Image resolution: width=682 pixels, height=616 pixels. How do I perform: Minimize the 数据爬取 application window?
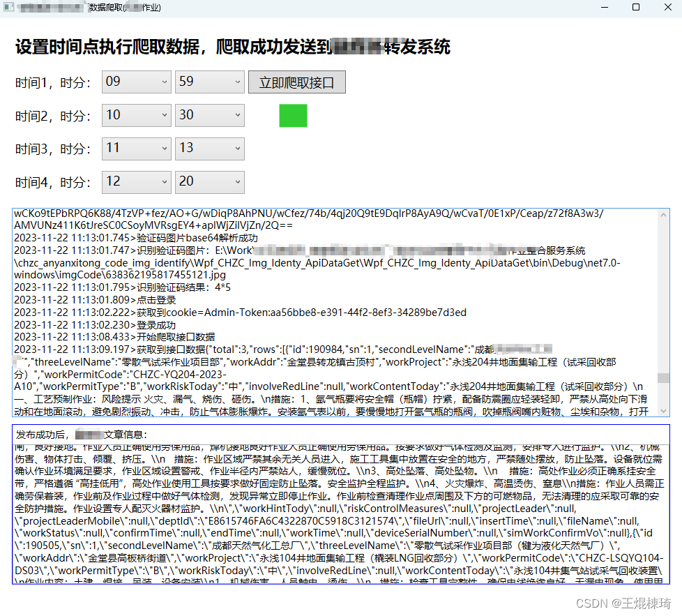pyautogui.click(x=605, y=8)
